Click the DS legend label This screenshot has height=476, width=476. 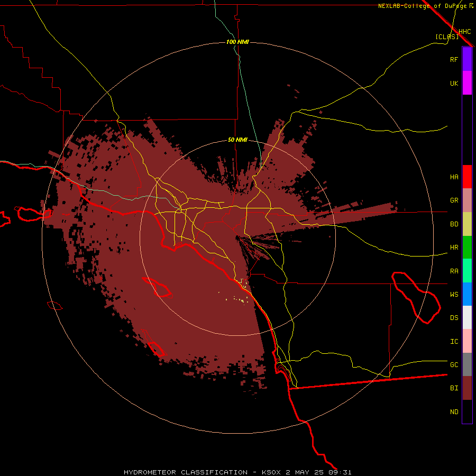click(454, 317)
